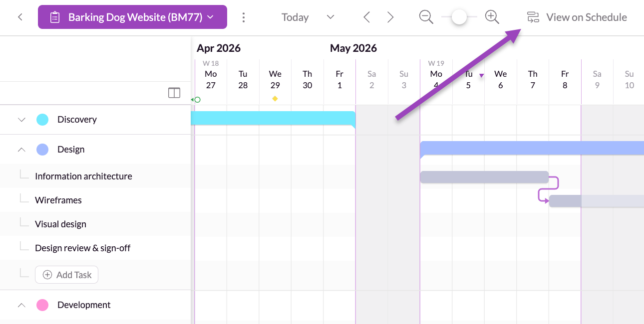Click the Add Task button
The width and height of the screenshot is (644, 324).
[x=67, y=275]
